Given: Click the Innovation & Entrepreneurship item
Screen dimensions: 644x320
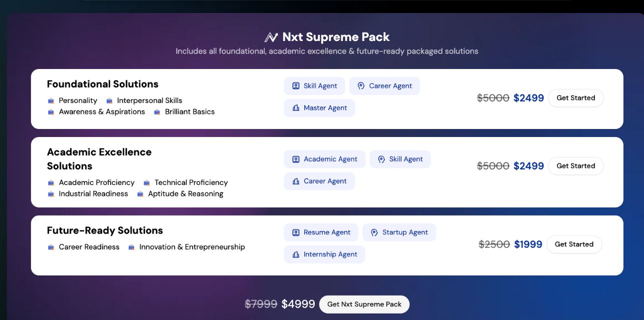Looking at the screenshot, I should [192, 247].
